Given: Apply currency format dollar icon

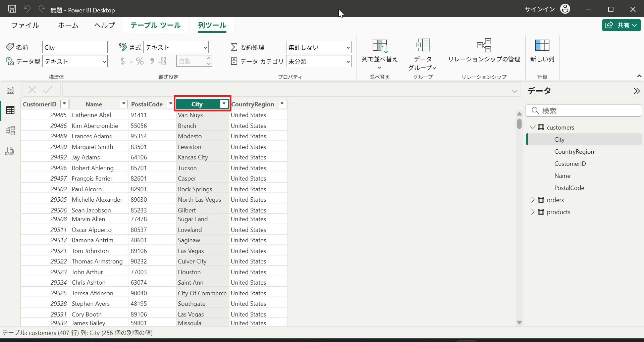Looking at the screenshot, I should coord(123,61).
